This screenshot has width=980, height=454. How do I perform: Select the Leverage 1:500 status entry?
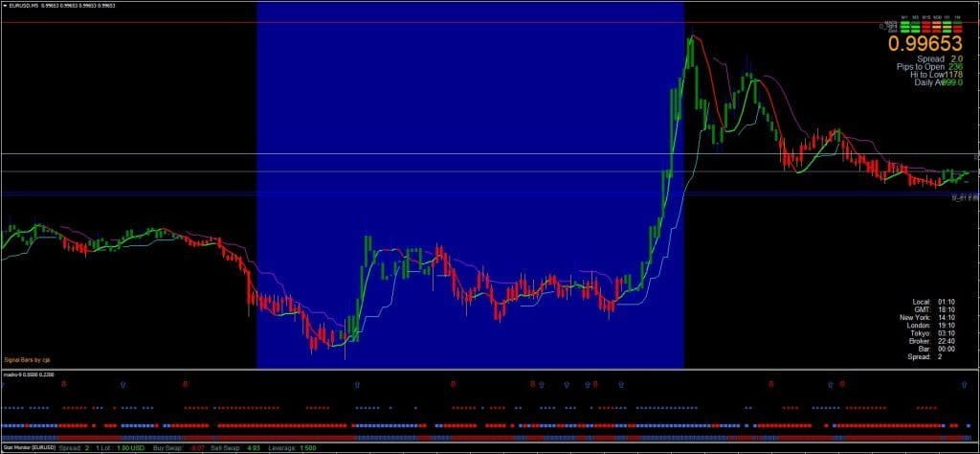(292, 447)
